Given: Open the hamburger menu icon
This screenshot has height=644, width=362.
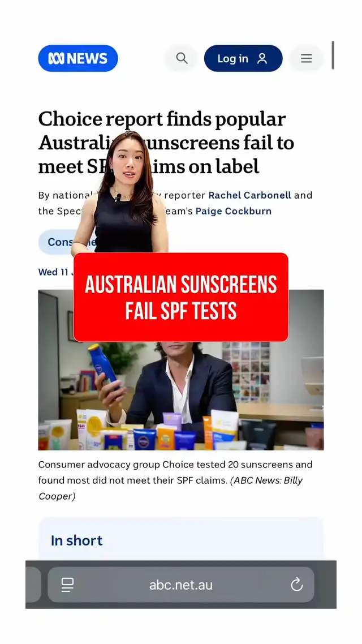Looking at the screenshot, I should [306, 58].
